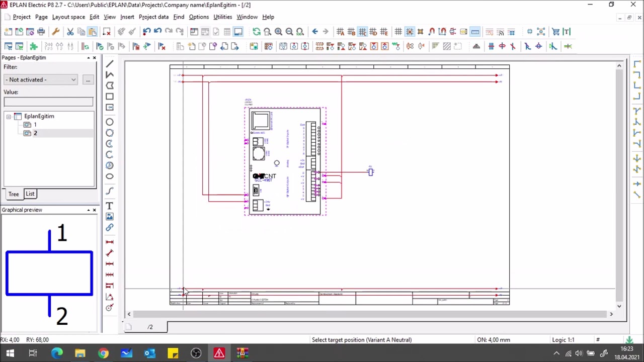Close the Pages navigator panel
644x362 pixels.
pos(94,58)
